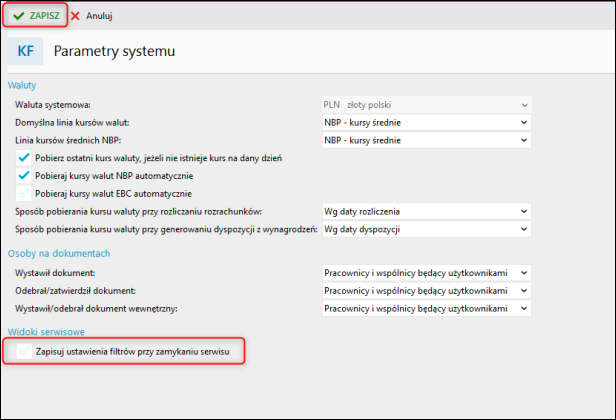Open 'Linia kursów średnich NBP' dropdown

click(x=425, y=140)
